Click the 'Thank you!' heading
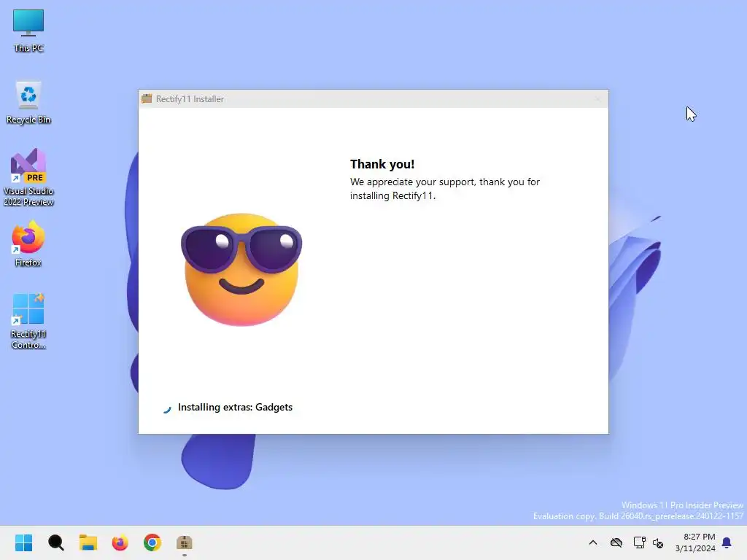 tap(382, 164)
